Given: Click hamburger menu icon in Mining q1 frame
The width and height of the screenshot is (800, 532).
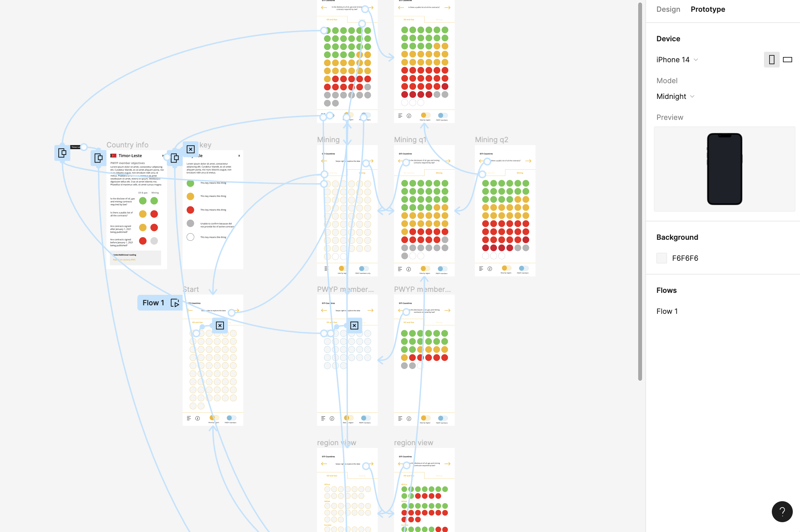Looking at the screenshot, I should point(400,269).
